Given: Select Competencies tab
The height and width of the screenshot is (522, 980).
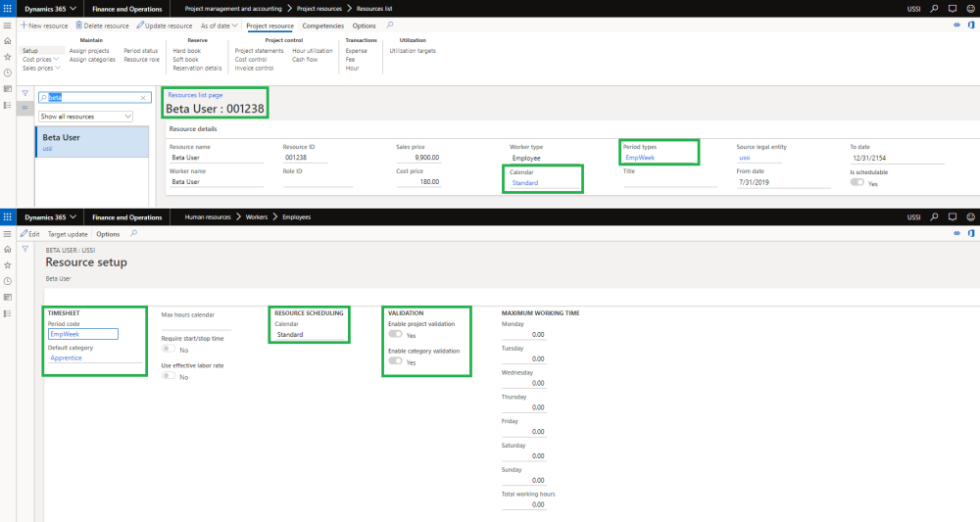Looking at the screenshot, I should (323, 25).
